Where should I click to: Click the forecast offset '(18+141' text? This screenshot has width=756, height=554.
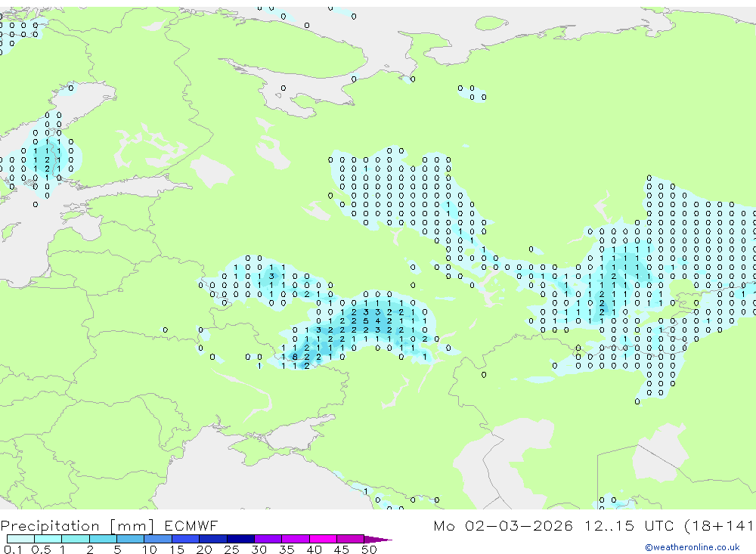tap(719, 525)
